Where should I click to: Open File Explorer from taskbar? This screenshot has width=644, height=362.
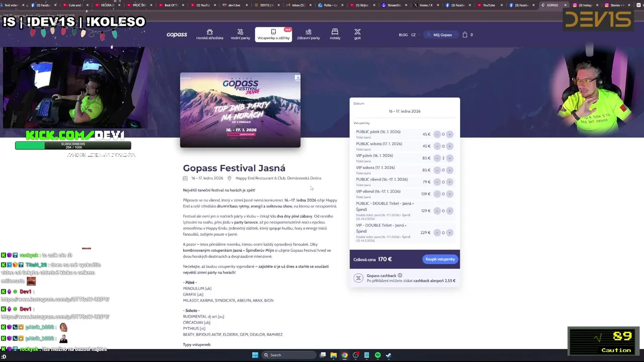coord(334,355)
